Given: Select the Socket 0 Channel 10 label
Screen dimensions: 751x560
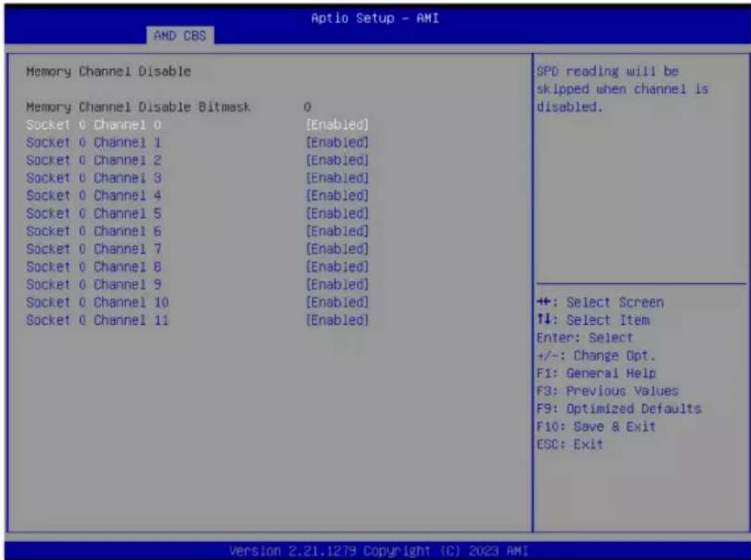Looking at the screenshot, I should pos(97,302).
